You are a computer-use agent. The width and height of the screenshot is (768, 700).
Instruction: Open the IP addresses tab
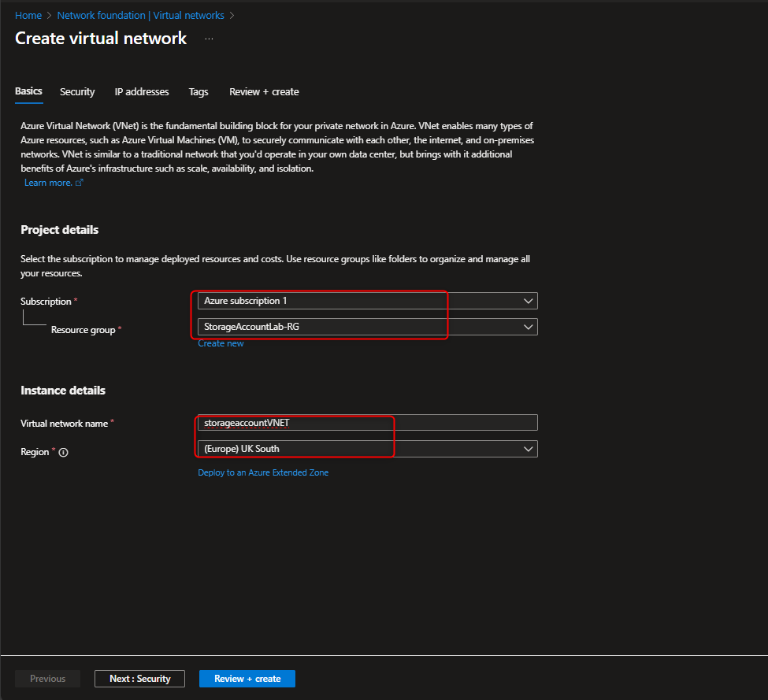(x=141, y=91)
